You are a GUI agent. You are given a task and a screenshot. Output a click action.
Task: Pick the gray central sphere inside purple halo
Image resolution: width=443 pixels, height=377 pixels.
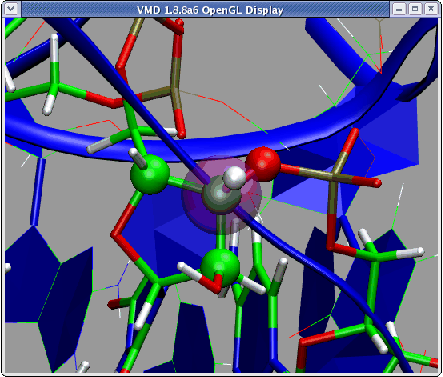pos(220,195)
